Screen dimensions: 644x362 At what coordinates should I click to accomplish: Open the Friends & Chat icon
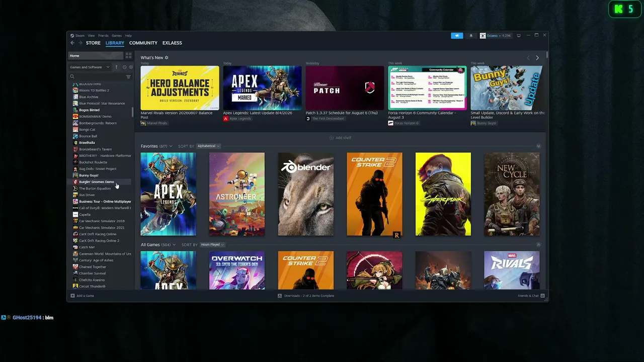543,296
